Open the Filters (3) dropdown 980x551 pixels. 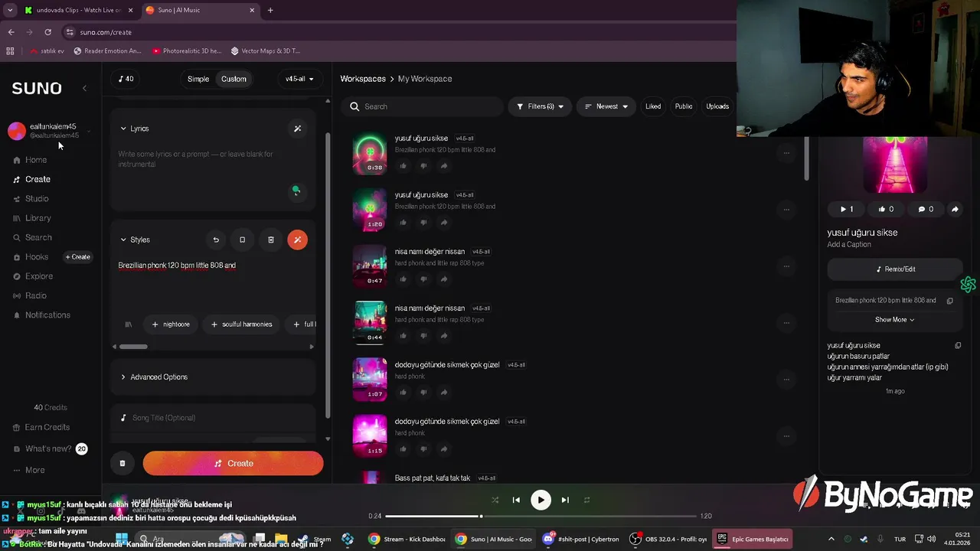coord(541,106)
